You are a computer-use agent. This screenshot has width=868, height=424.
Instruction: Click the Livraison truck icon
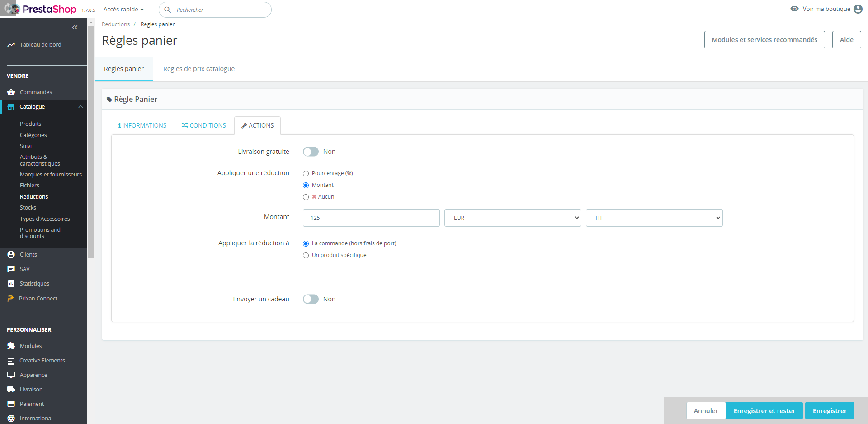(11, 390)
